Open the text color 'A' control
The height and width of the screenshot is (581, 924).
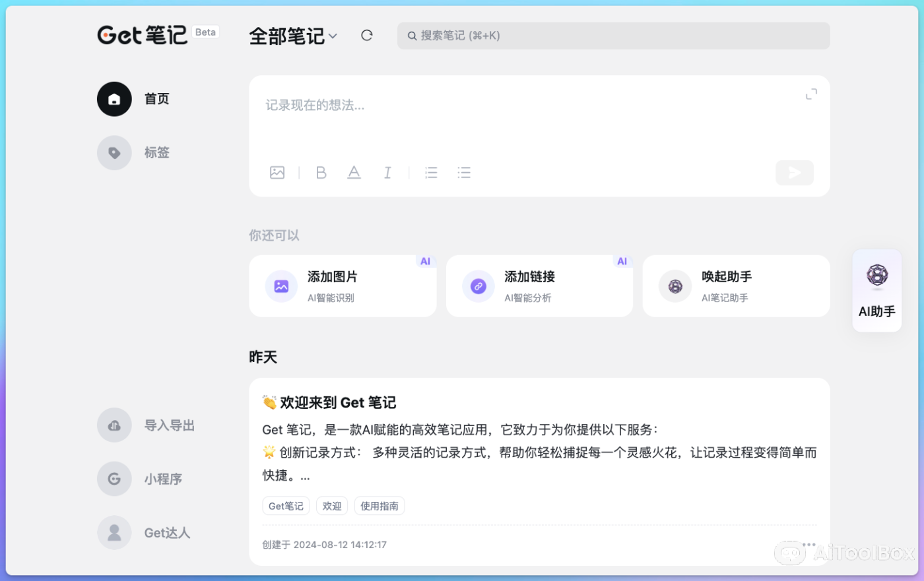pyautogui.click(x=354, y=172)
